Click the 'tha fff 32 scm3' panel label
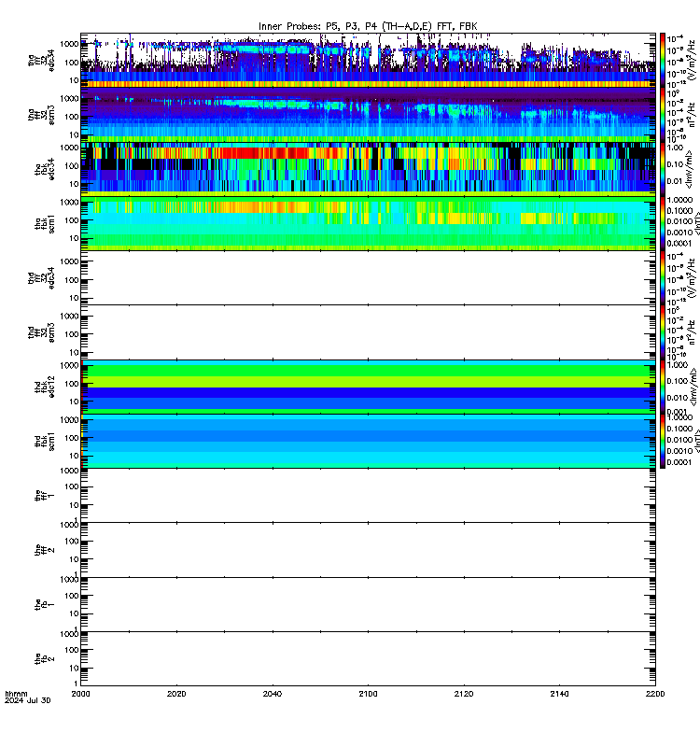 [41, 115]
